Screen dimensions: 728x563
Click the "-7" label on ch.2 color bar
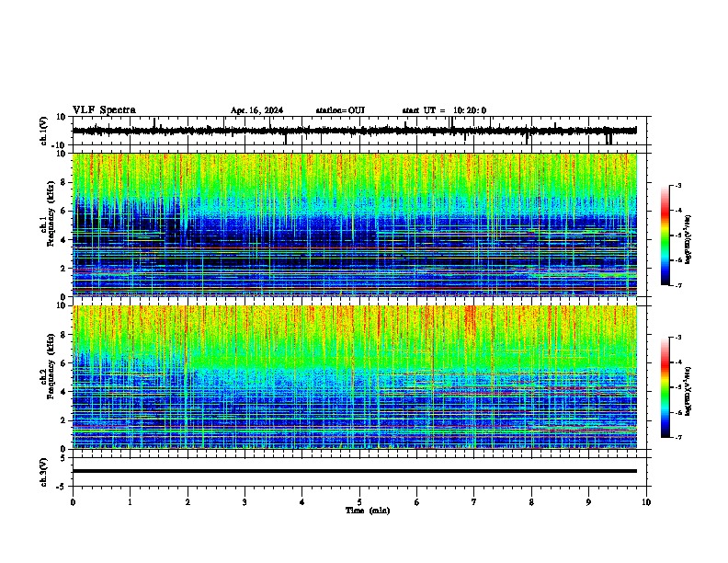tap(678, 438)
